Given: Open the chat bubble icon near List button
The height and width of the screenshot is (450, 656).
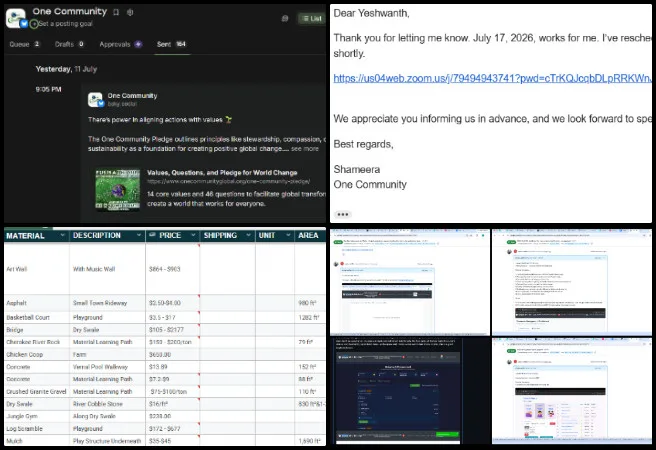Looking at the screenshot, I should coord(285,18).
